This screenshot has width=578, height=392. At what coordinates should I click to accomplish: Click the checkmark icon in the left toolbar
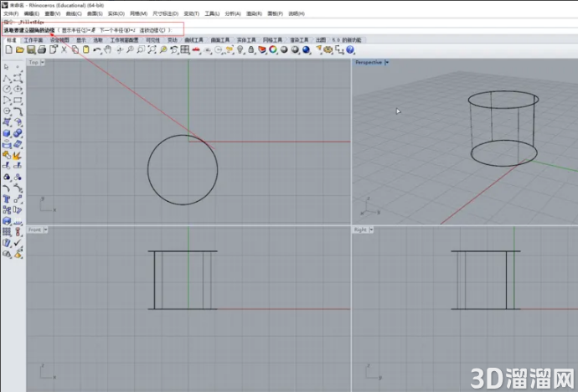pyautogui.click(x=18, y=243)
